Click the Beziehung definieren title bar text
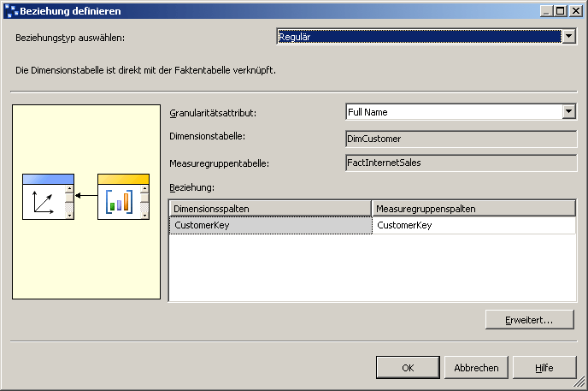The width and height of the screenshot is (588, 391). [72, 11]
